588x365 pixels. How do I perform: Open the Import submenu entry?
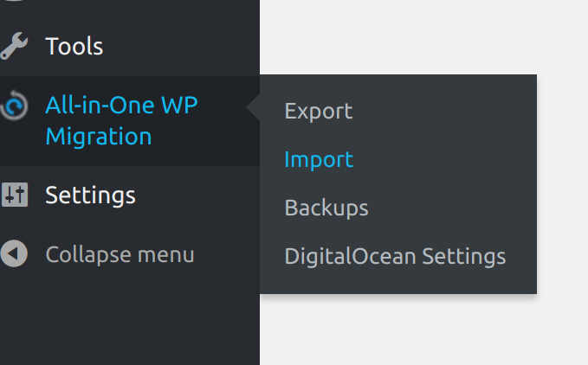click(x=319, y=159)
